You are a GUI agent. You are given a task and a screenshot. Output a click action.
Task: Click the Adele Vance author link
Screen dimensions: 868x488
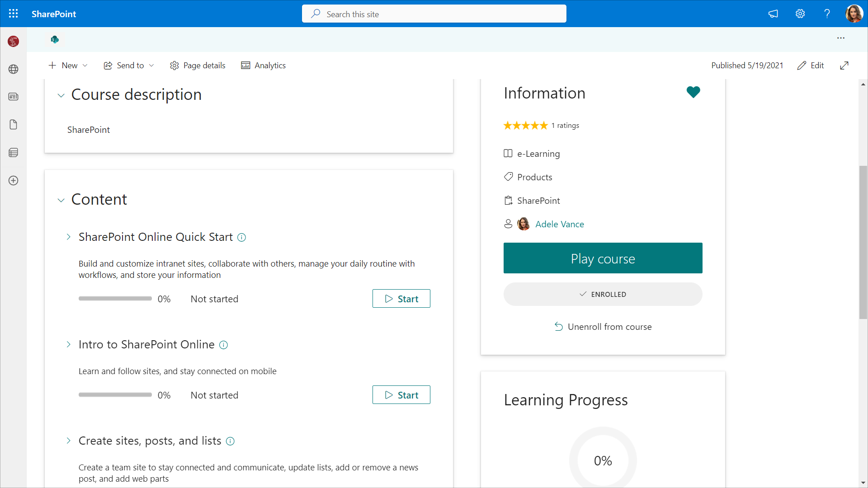(x=559, y=224)
